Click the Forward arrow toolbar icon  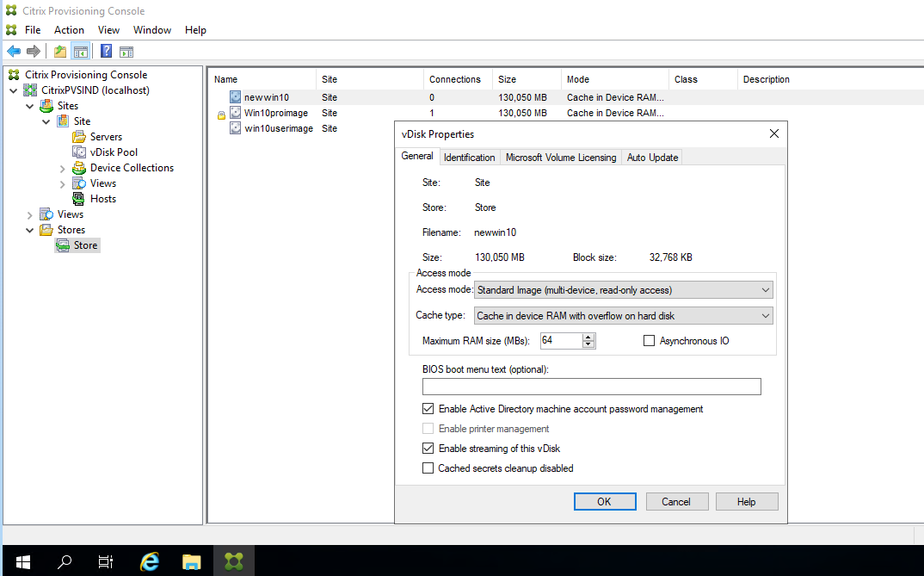point(34,52)
